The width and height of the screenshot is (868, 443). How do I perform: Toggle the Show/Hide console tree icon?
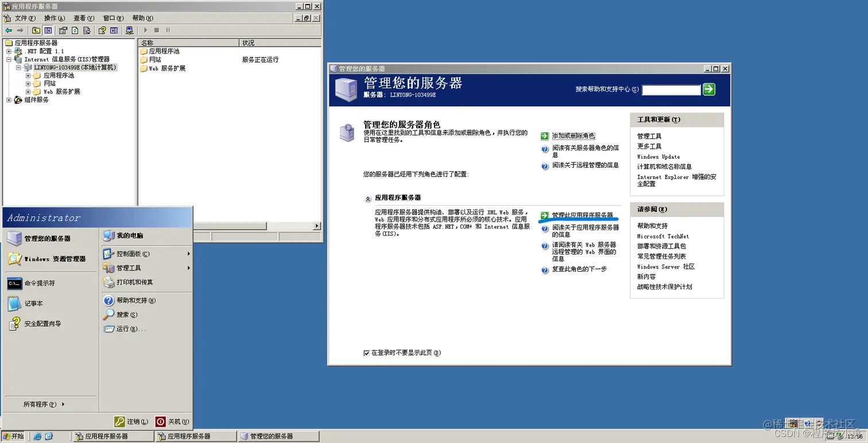[48, 30]
